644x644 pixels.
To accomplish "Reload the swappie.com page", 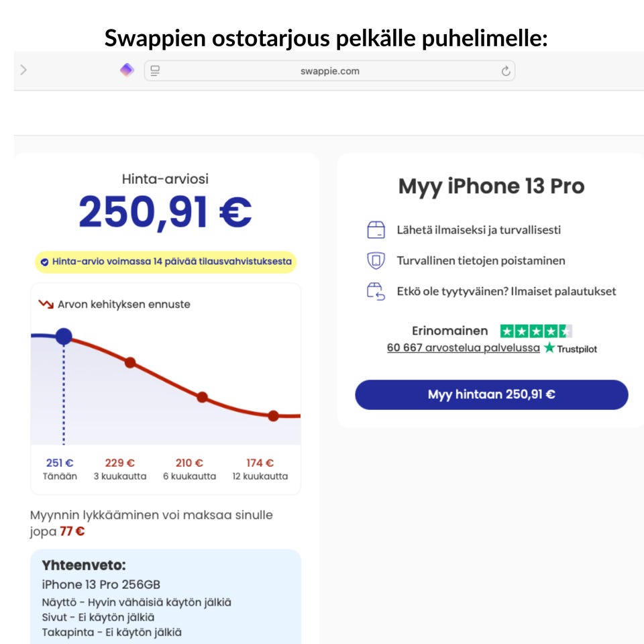I will [x=506, y=71].
